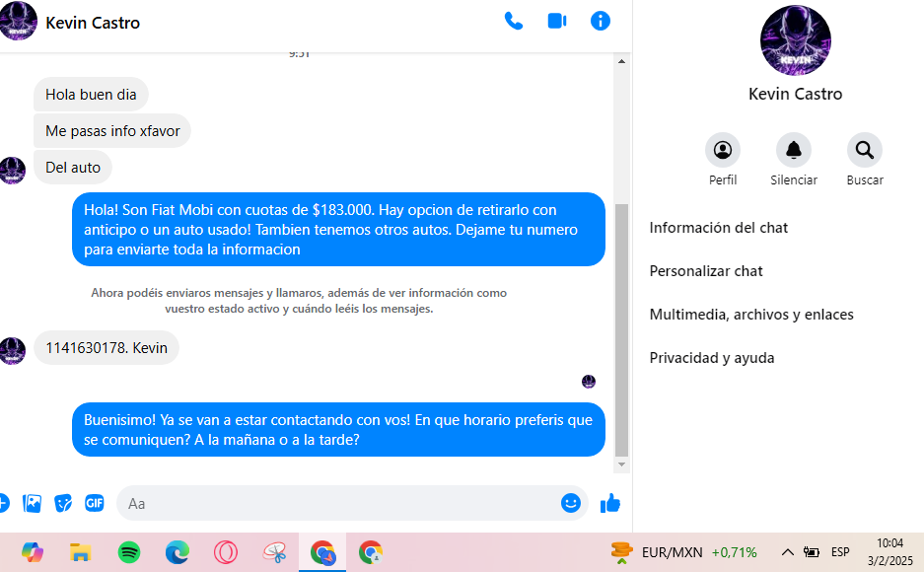
Task: Attach a photo with the image icon
Action: (32, 503)
